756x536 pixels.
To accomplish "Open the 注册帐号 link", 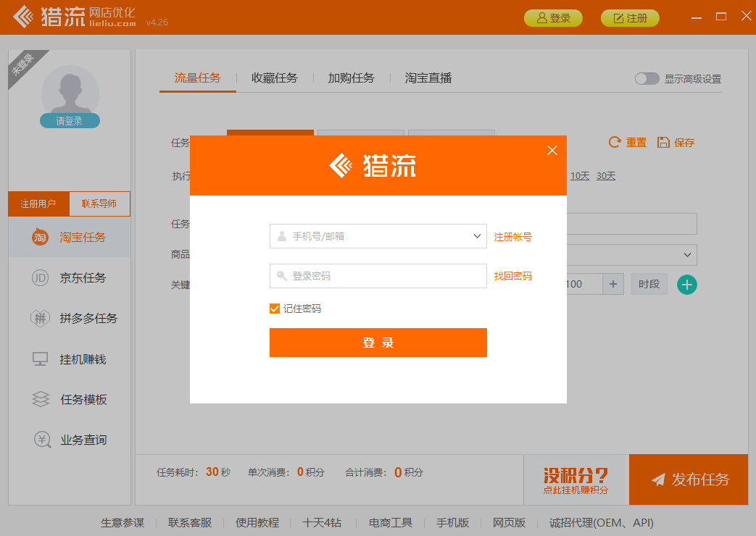I will coord(512,237).
